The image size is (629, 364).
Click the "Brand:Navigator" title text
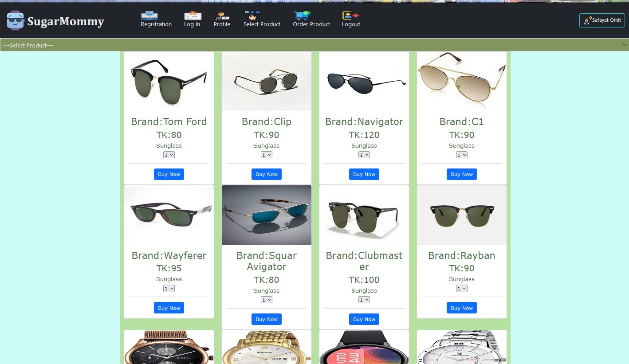(364, 121)
